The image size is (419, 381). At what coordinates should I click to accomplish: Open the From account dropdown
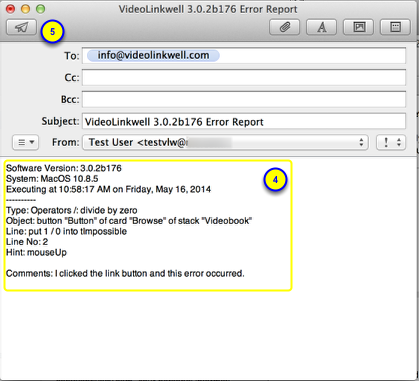tap(225, 142)
